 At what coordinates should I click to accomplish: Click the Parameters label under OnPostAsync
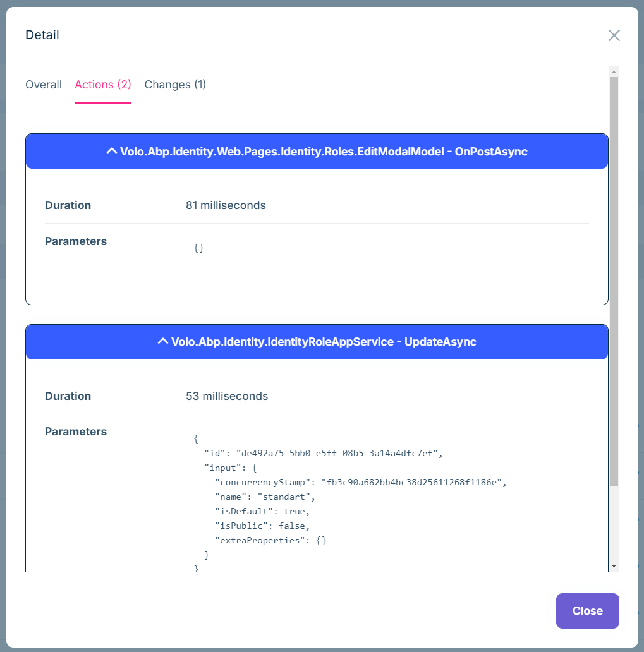(75, 241)
